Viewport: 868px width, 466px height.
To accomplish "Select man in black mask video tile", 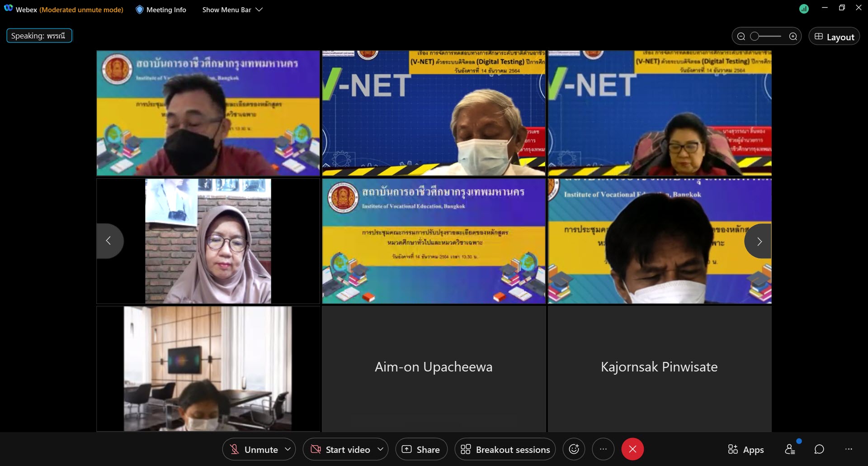I will tap(208, 113).
